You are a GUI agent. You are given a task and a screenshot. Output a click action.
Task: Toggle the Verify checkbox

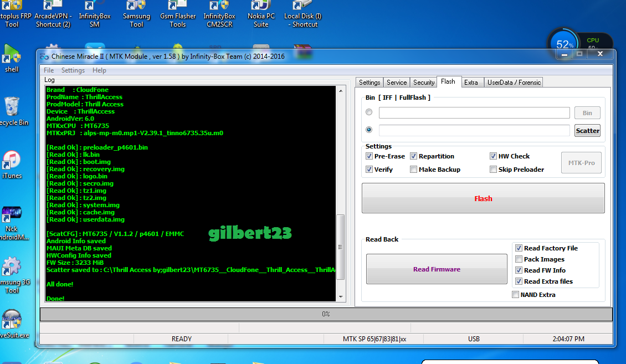point(369,169)
